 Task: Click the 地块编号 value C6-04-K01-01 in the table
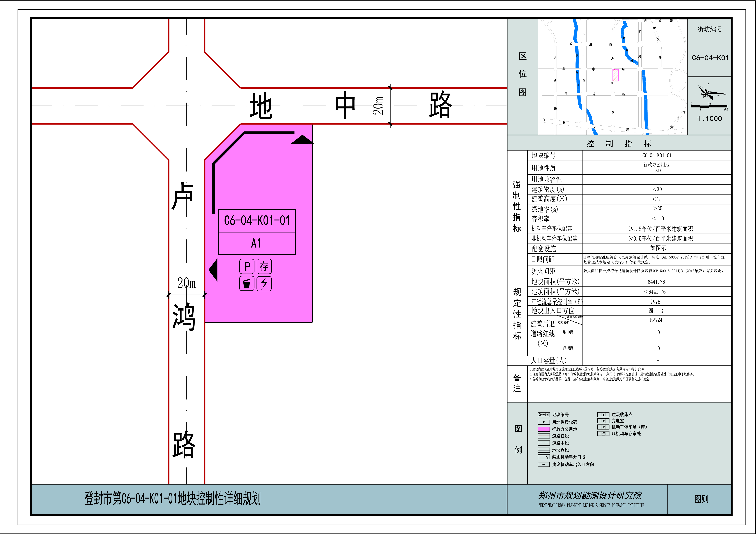657,155
